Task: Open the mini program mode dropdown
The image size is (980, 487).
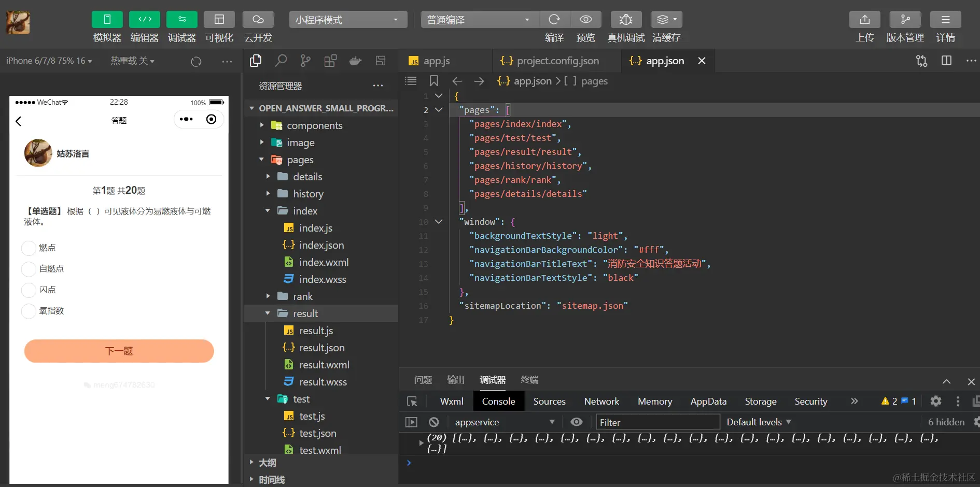Action: (x=348, y=20)
